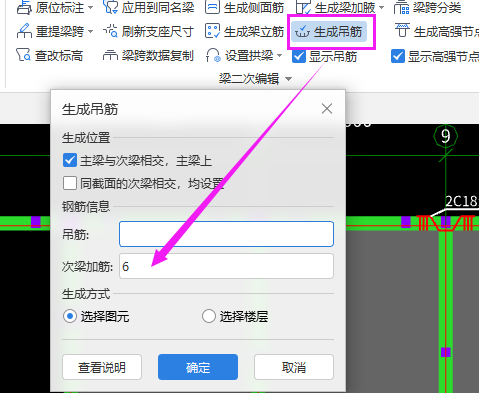Open the 原位标注 dropdown arrow
Image resolution: width=479 pixels, height=393 pixels.
click(x=91, y=8)
